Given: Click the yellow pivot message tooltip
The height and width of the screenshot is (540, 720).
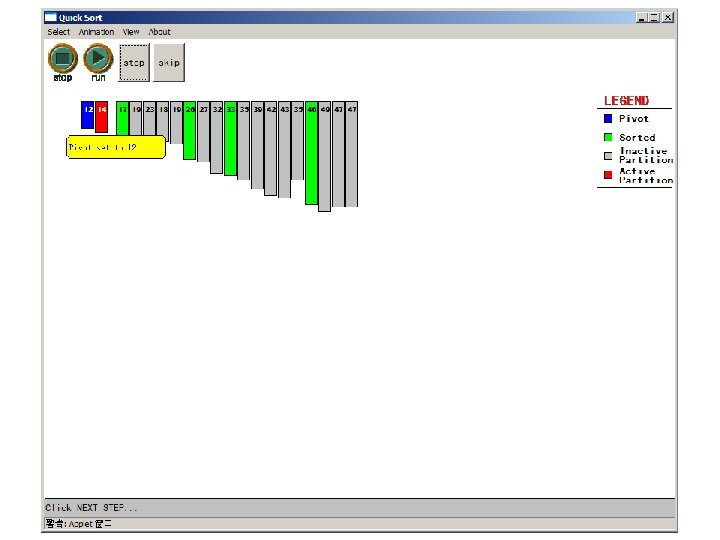Looking at the screenshot, I should [116, 147].
